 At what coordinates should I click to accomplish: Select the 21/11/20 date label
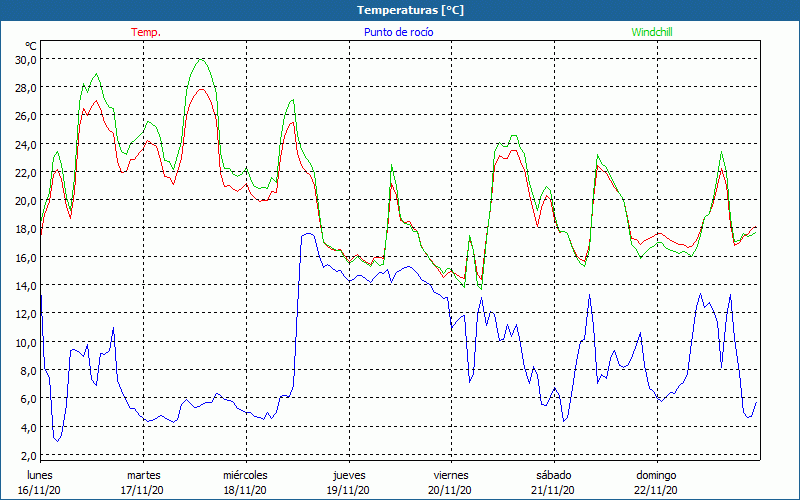[x=553, y=490]
